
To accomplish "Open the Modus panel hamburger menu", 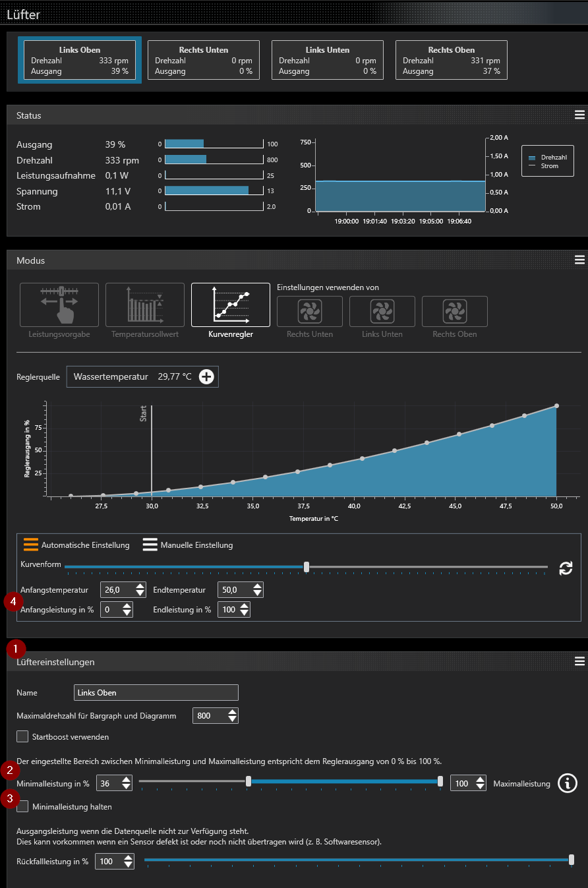I will point(579,260).
